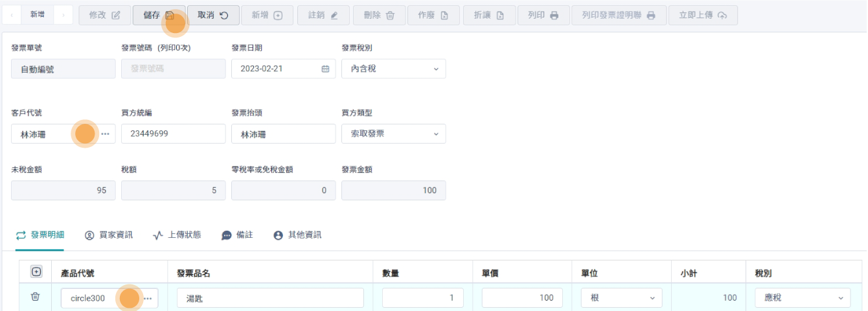Open the 單位 dropdown showing 根

tap(622, 298)
